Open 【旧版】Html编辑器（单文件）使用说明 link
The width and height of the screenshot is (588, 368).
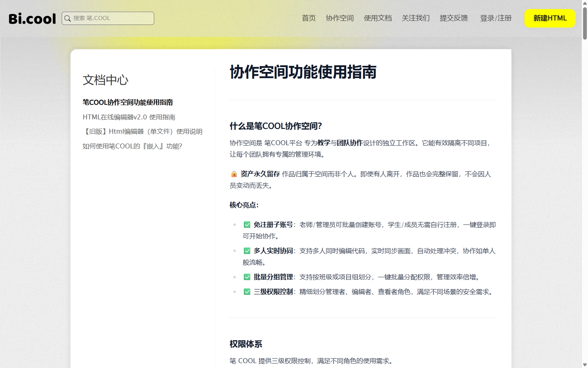[x=143, y=132]
